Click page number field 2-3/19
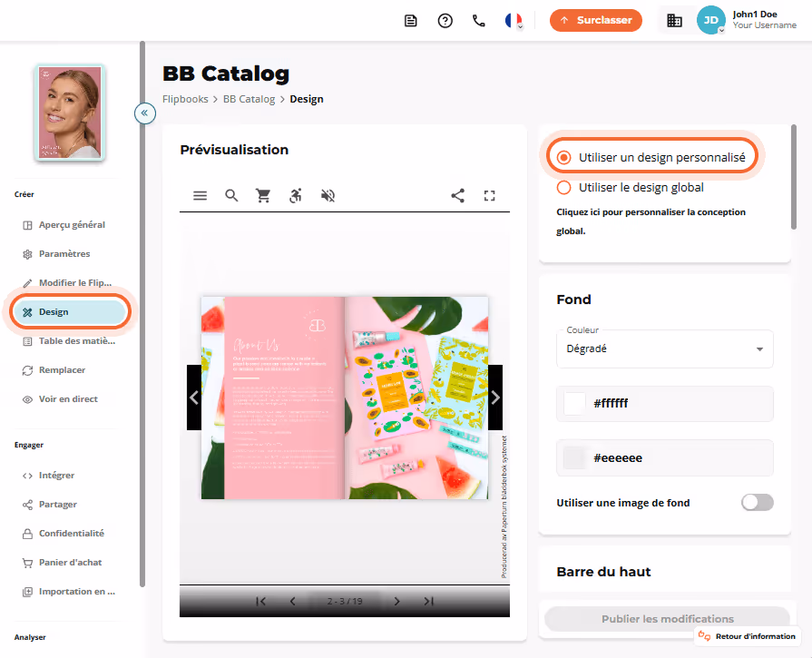The image size is (812, 658). coord(345,601)
